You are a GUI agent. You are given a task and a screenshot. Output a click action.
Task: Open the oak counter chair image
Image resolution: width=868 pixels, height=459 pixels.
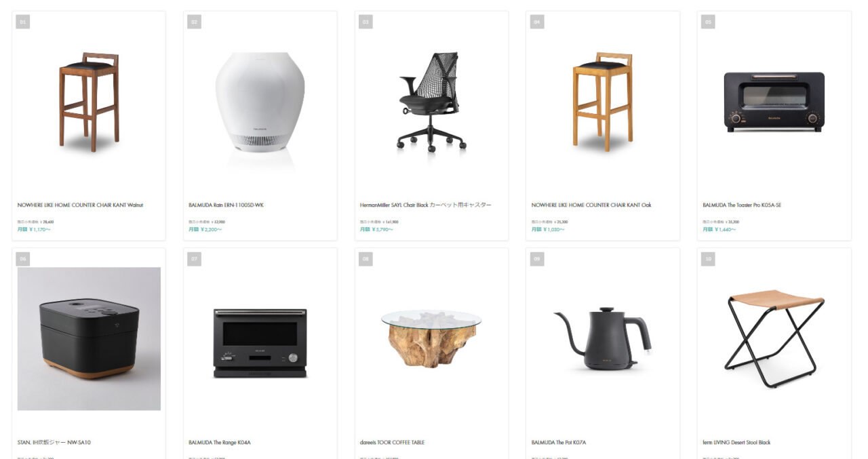click(x=603, y=102)
